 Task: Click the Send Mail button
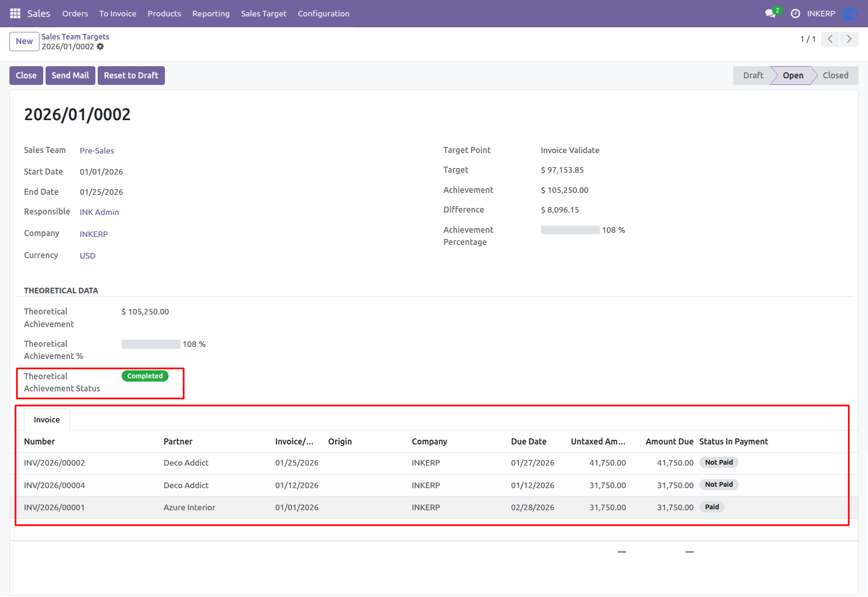pos(70,76)
